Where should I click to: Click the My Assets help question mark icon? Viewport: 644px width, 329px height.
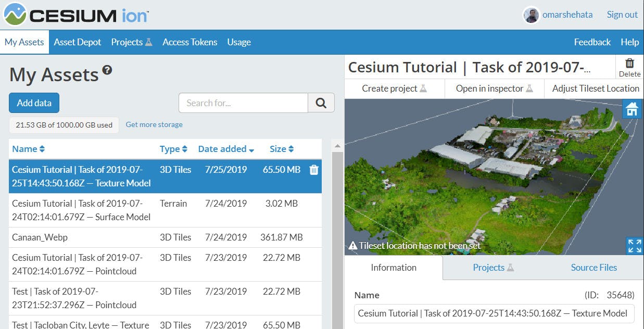(x=107, y=70)
